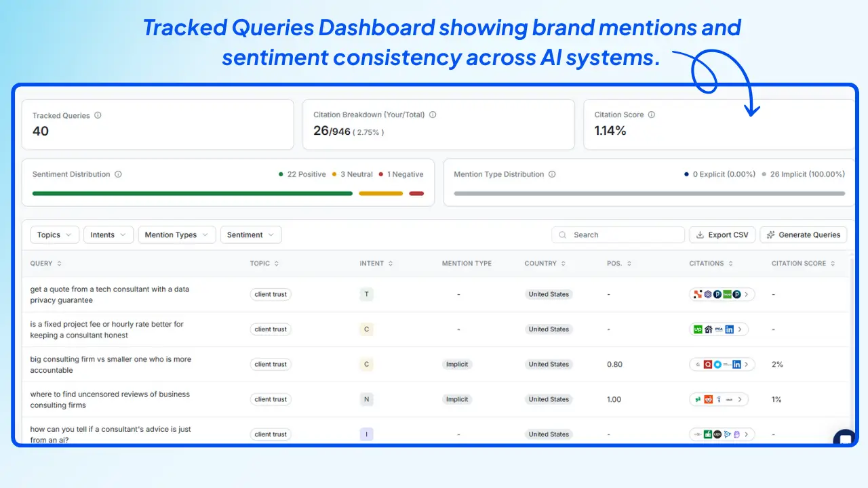868x488 pixels.
Task: Click the Upwork citation icon in the fixed fee row
Action: [698, 329]
